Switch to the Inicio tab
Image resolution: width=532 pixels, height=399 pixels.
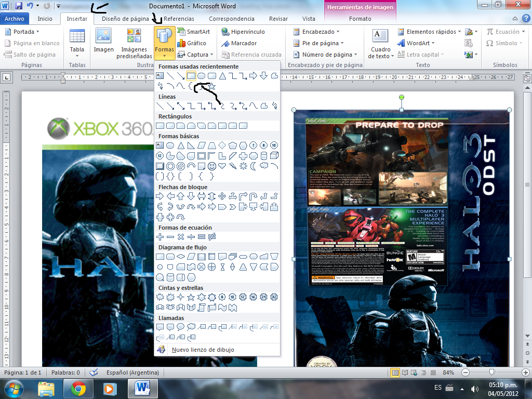tap(45, 19)
